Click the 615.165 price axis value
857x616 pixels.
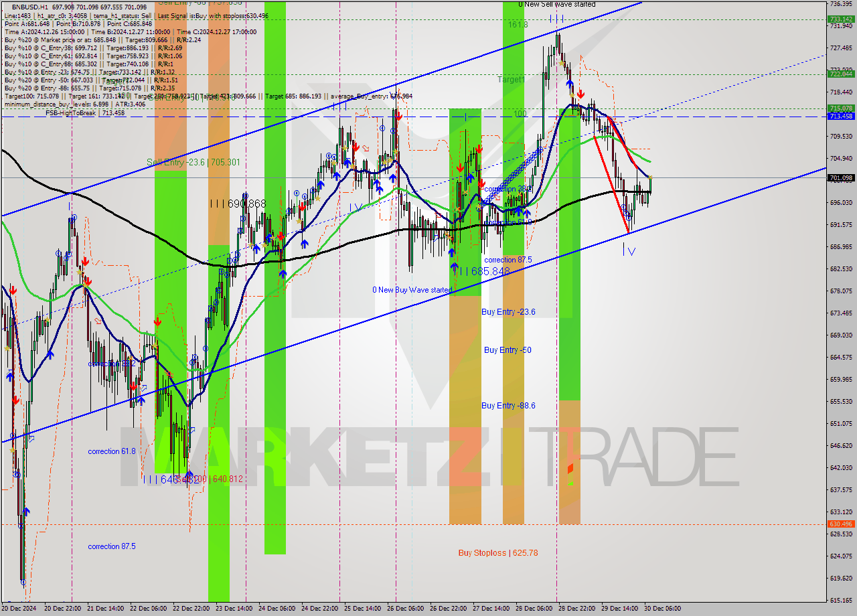(841, 600)
